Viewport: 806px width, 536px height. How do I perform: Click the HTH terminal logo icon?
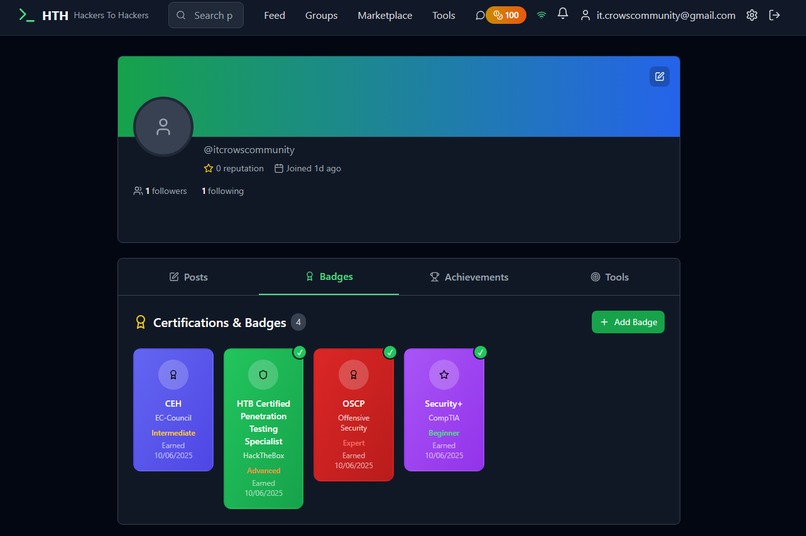[26, 15]
